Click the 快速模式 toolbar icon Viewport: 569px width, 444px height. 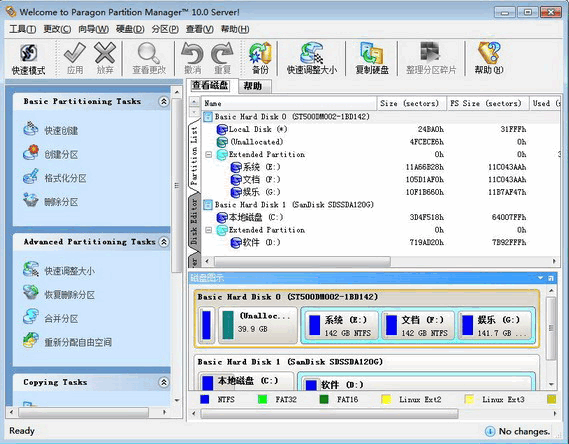(28, 53)
